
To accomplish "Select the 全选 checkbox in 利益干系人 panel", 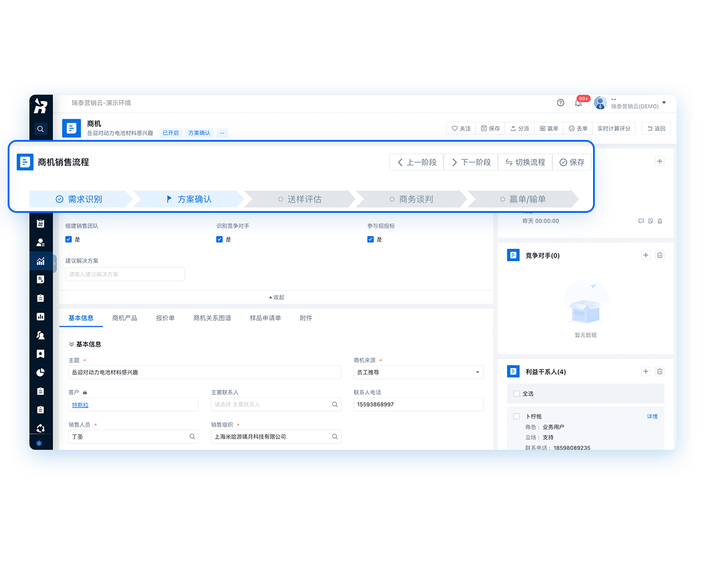I will [517, 393].
